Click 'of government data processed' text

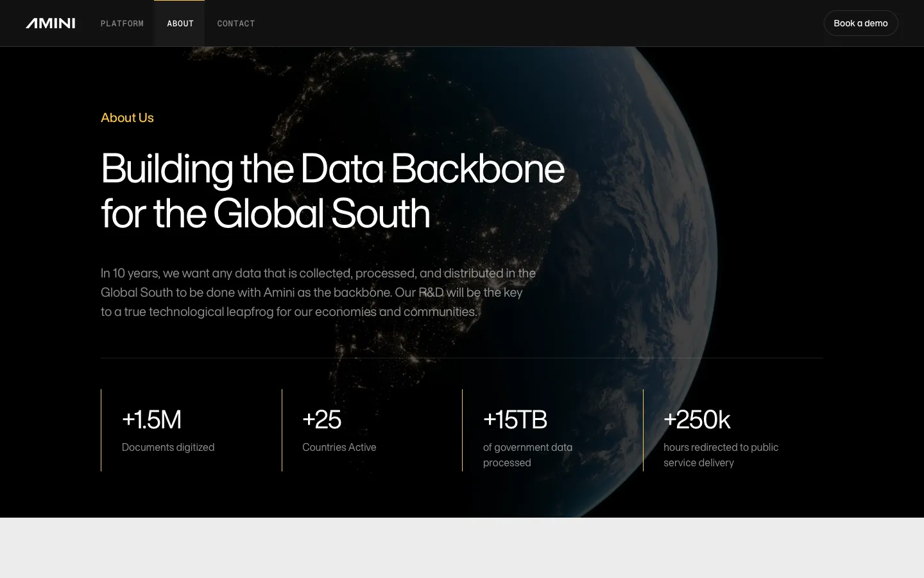click(527, 455)
